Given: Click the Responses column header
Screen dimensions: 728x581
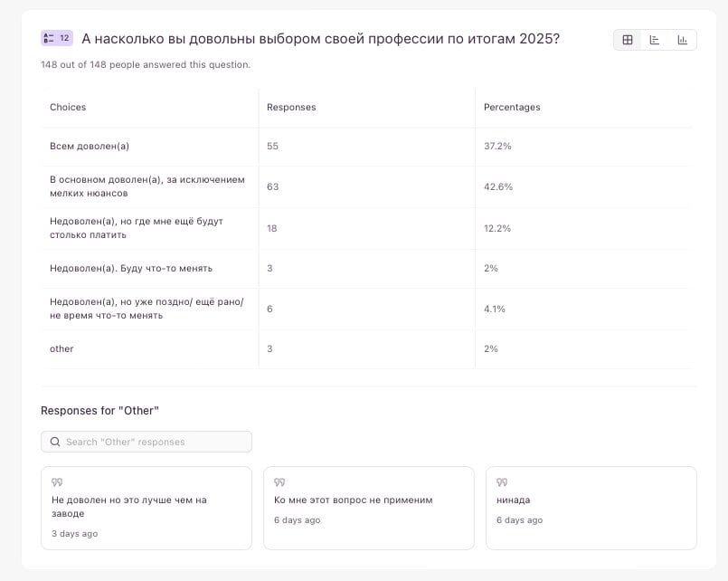Looking at the screenshot, I should tap(291, 107).
